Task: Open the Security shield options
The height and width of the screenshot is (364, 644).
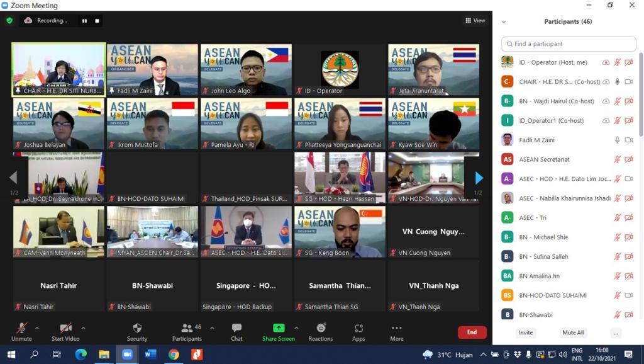Action: 137,331
